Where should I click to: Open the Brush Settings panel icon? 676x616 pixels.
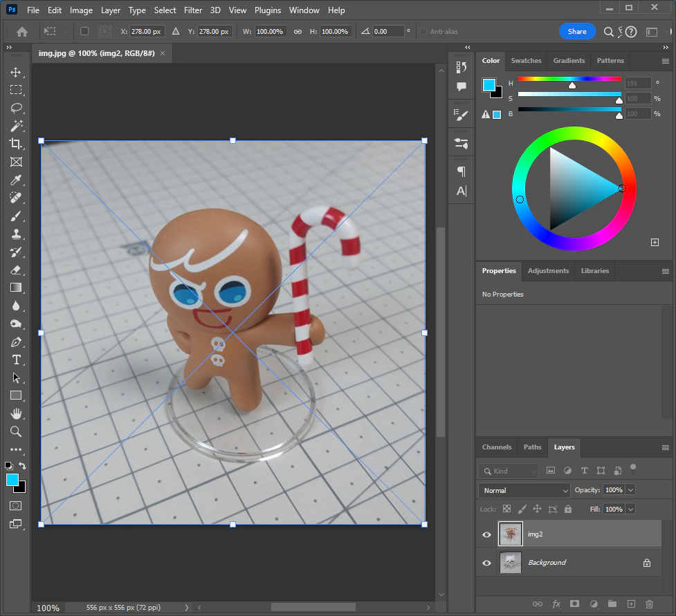point(462,115)
